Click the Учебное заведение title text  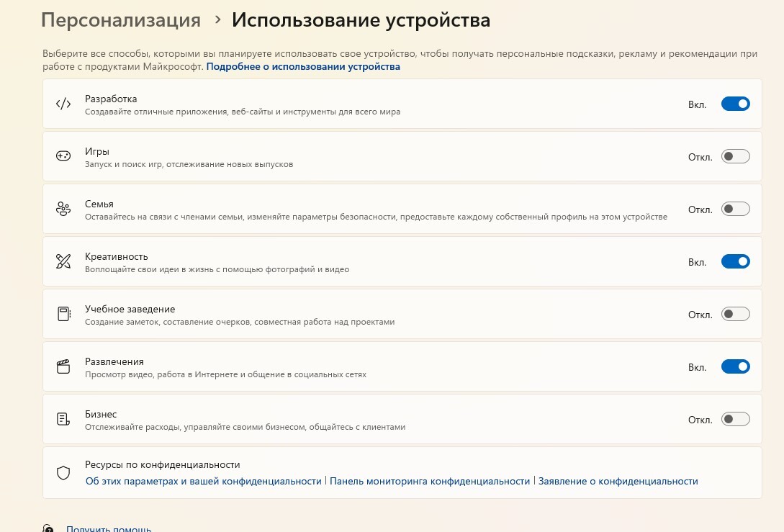click(x=130, y=309)
